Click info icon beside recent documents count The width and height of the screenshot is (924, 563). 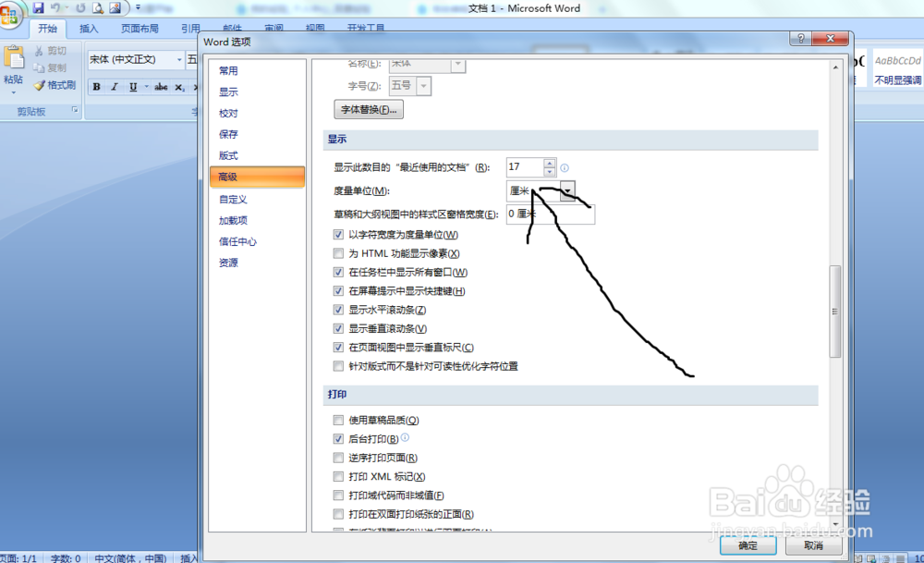(x=565, y=168)
